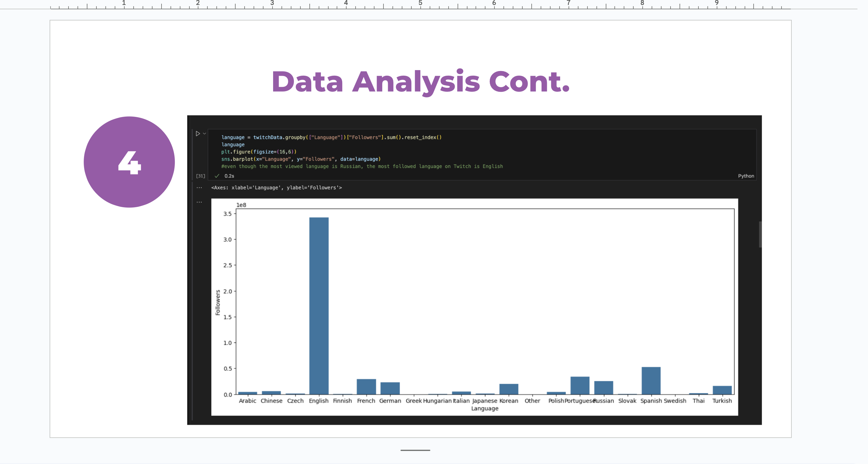Screen dimensions: 868x464
Task: Select the 'Data Analysis Cont.' title text
Action: click(420, 82)
